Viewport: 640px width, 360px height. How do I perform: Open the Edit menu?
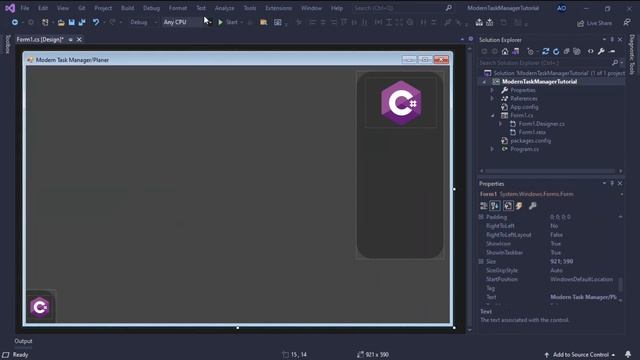tap(43, 8)
